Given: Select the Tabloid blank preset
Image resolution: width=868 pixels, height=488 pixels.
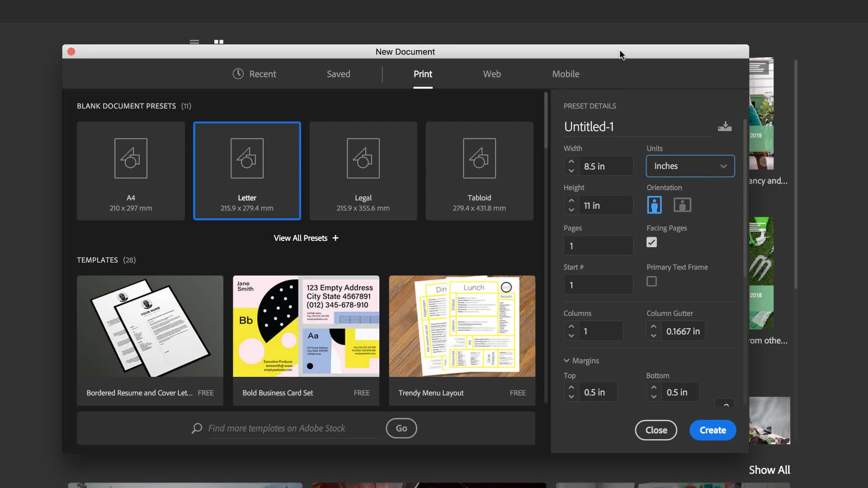Looking at the screenshot, I should tap(479, 171).
